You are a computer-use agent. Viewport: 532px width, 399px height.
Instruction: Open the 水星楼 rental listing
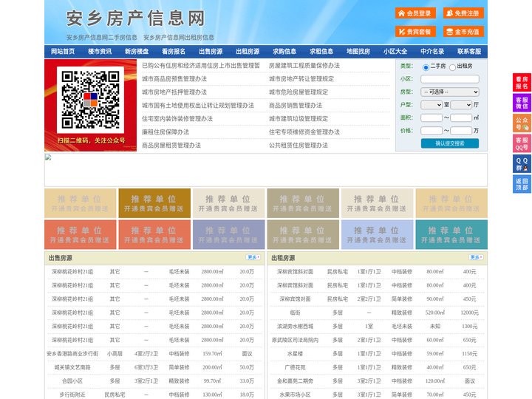pos(295,353)
